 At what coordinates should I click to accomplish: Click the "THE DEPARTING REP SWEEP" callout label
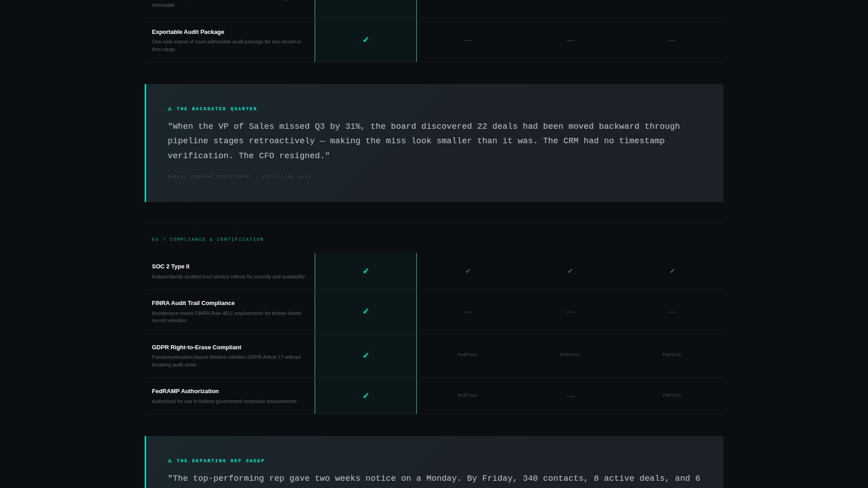221,461
